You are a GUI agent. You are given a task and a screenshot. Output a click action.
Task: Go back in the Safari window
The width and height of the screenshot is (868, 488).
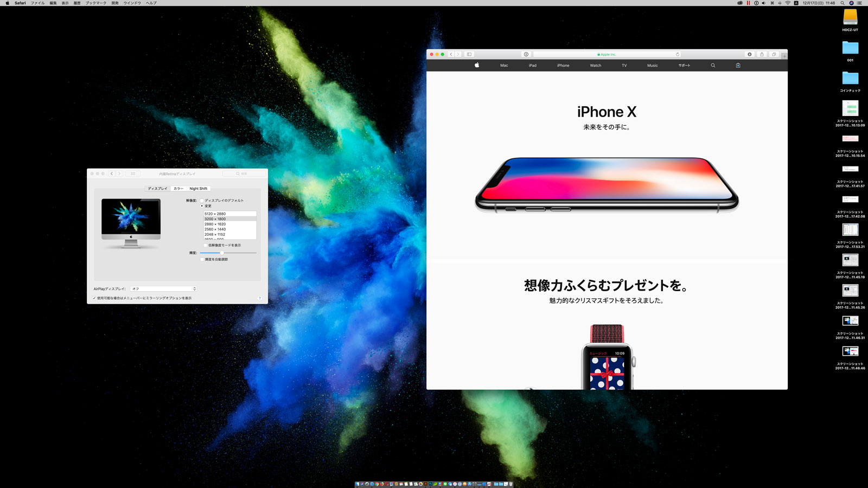click(x=451, y=54)
